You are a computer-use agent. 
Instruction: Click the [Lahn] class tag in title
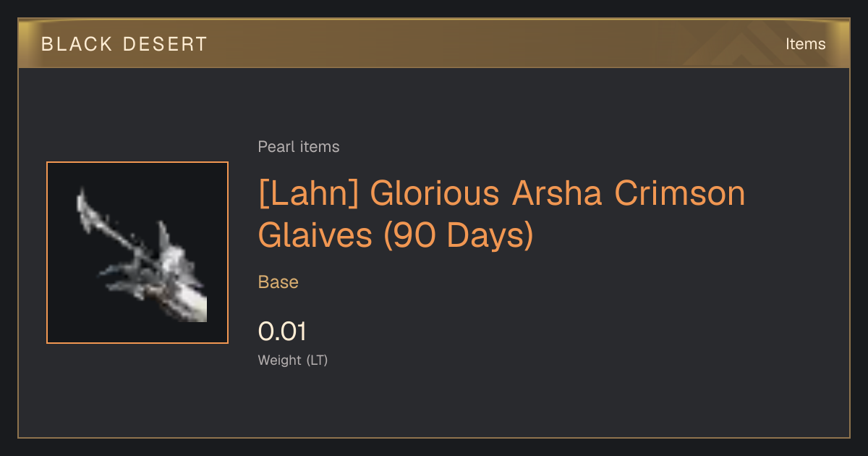(x=309, y=194)
